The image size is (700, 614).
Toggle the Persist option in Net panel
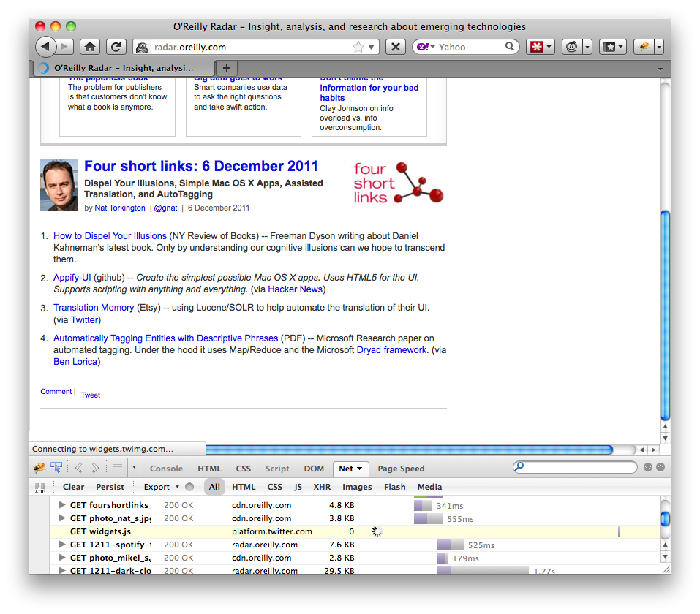tap(110, 487)
